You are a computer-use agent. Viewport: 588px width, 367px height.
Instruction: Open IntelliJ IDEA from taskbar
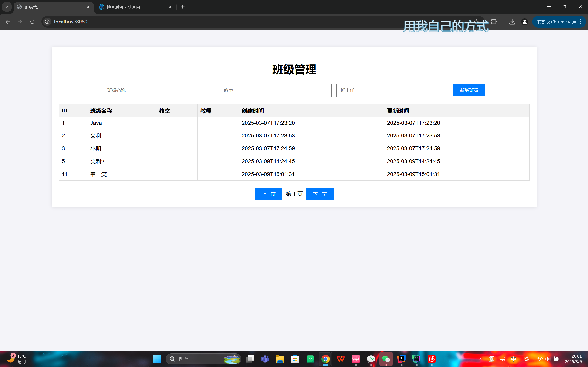401,359
